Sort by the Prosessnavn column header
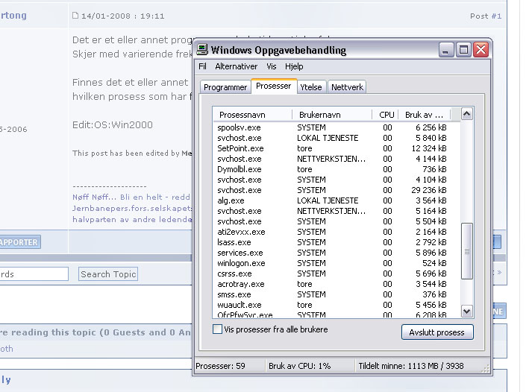This screenshot has height=392, width=532. (x=252, y=115)
